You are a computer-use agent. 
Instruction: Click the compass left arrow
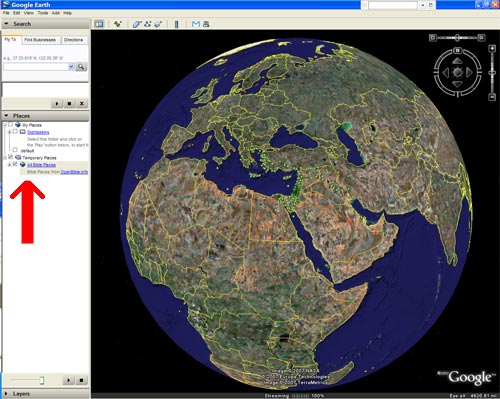(x=446, y=72)
